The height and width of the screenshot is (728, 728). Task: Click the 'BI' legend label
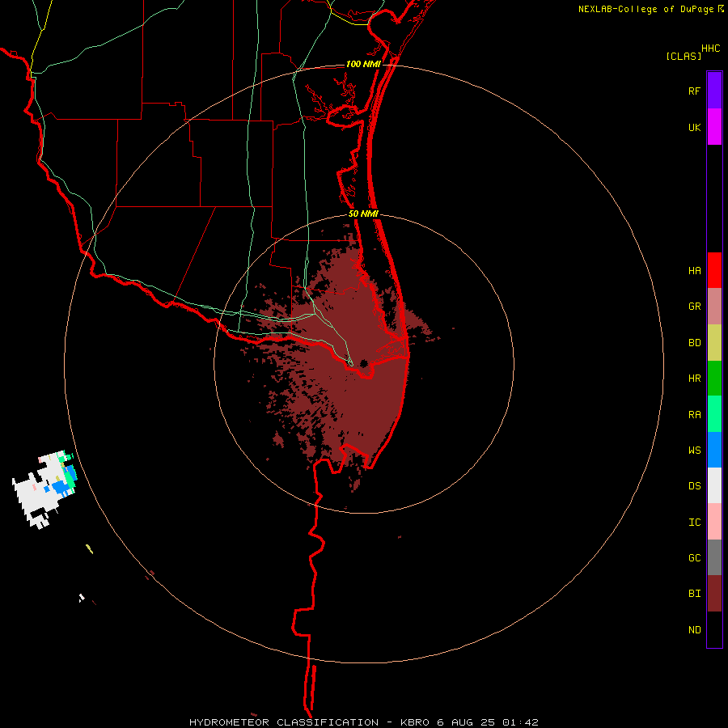694,594
